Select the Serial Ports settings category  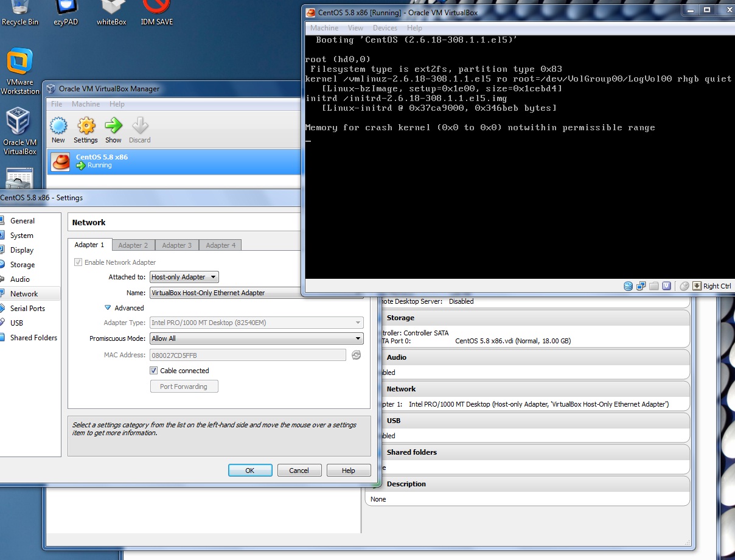click(x=27, y=309)
